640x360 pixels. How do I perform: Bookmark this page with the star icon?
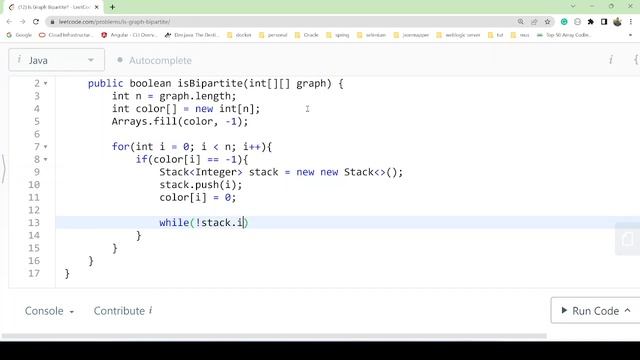547,22
